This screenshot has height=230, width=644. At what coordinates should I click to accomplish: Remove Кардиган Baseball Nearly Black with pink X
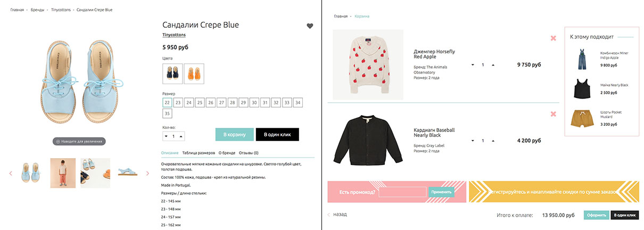click(x=554, y=114)
